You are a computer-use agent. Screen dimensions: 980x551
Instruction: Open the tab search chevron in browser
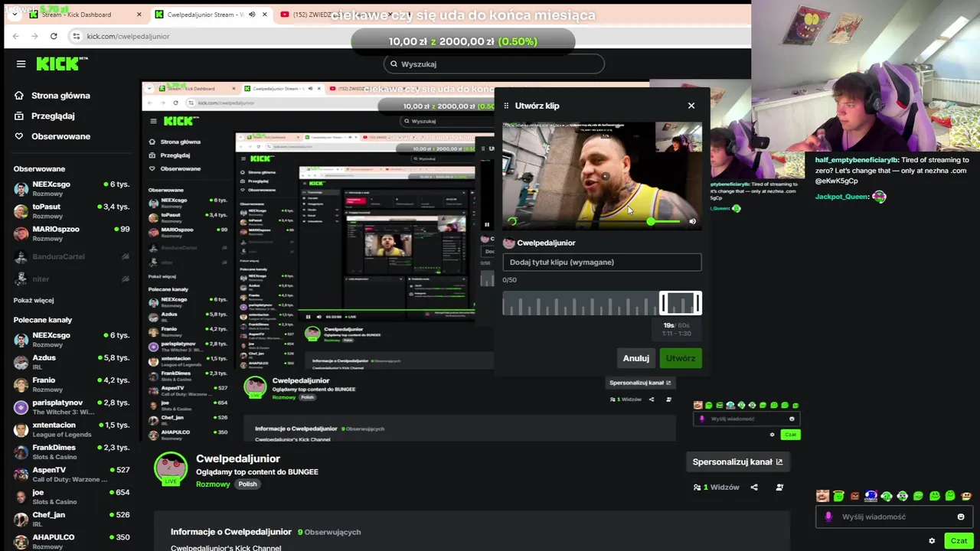15,15
